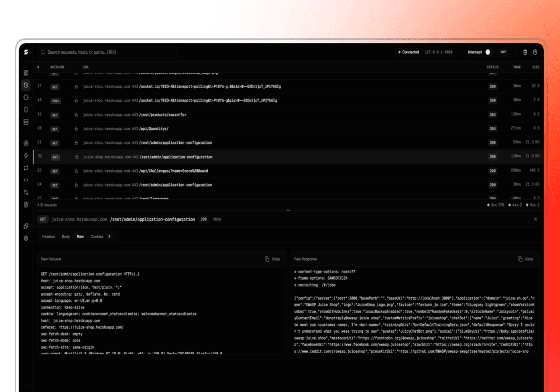This screenshot has width=560, height=392.
Task: Open the lightning bolt icon in sidebar
Action: [x=26, y=155]
